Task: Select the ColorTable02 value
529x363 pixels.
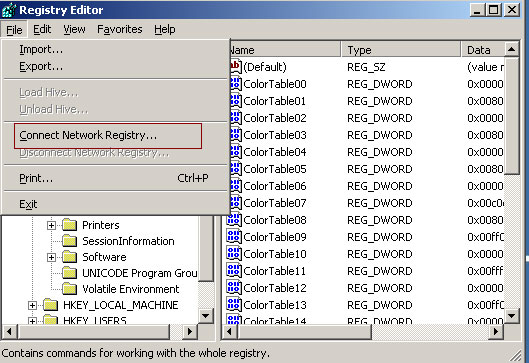Action: pos(275,118)
